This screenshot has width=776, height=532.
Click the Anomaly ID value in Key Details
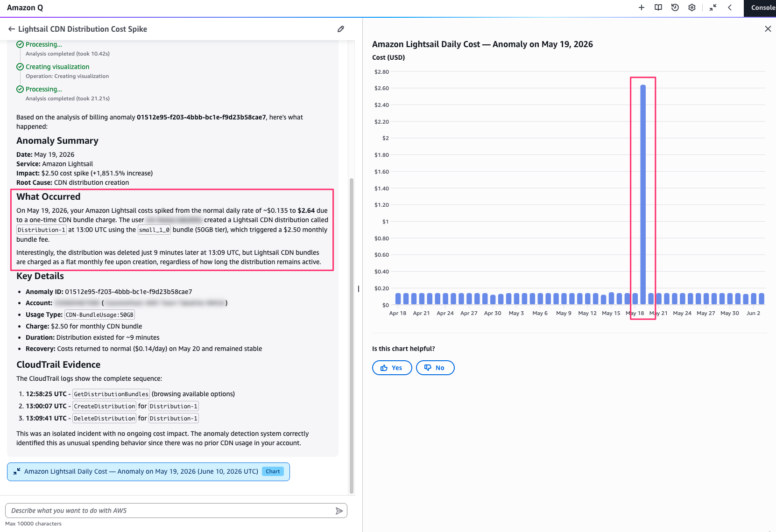click(128, 292)
